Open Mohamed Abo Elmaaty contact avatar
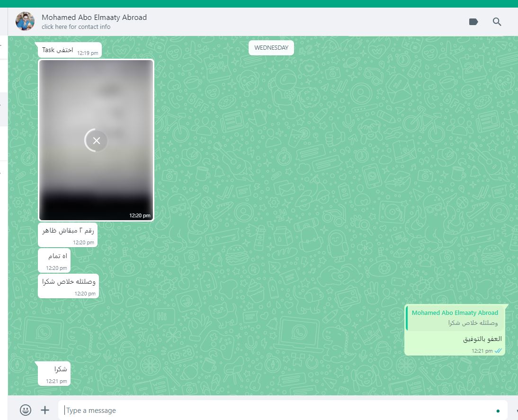This screenshot has width=518, height=420. coord(25,21)
